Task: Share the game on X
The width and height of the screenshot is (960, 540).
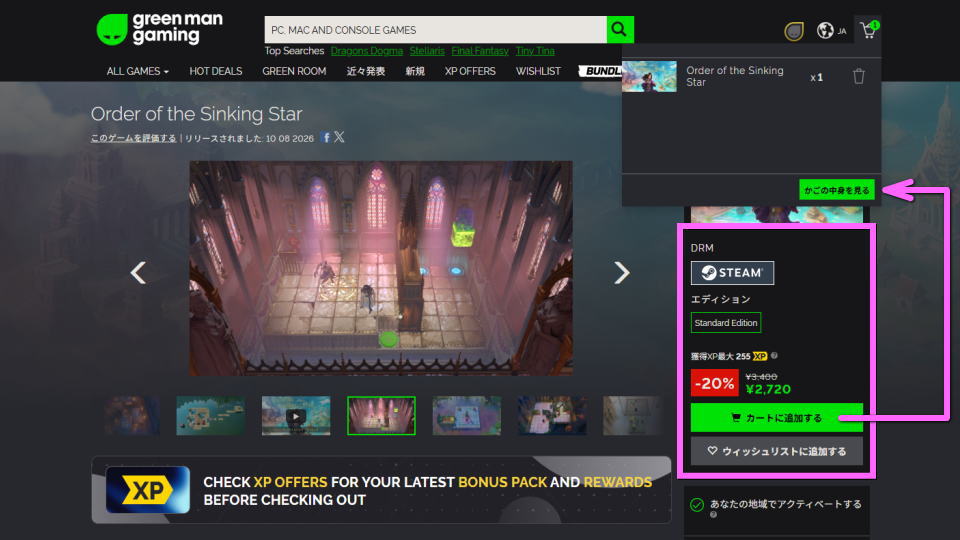Action: click(x=339, y=137)
